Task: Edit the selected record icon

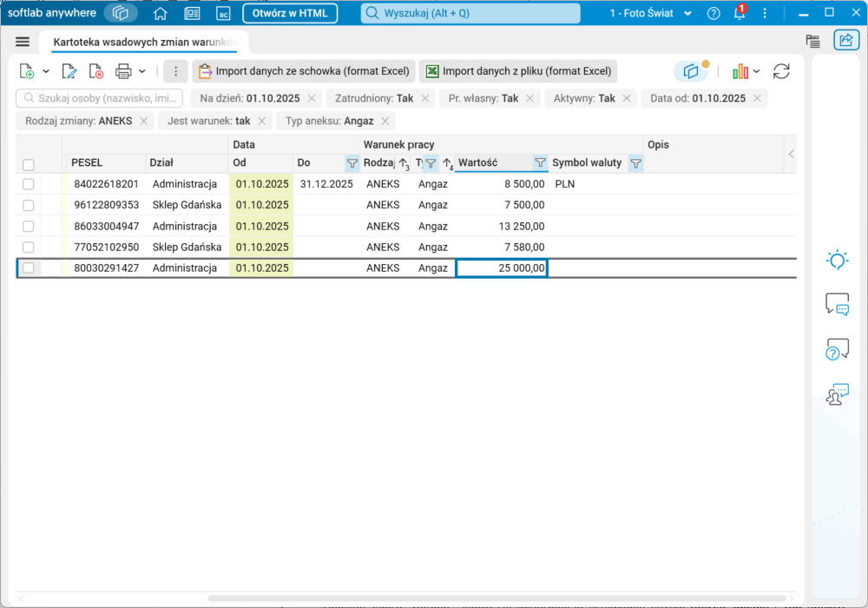Action: [69, 71]
